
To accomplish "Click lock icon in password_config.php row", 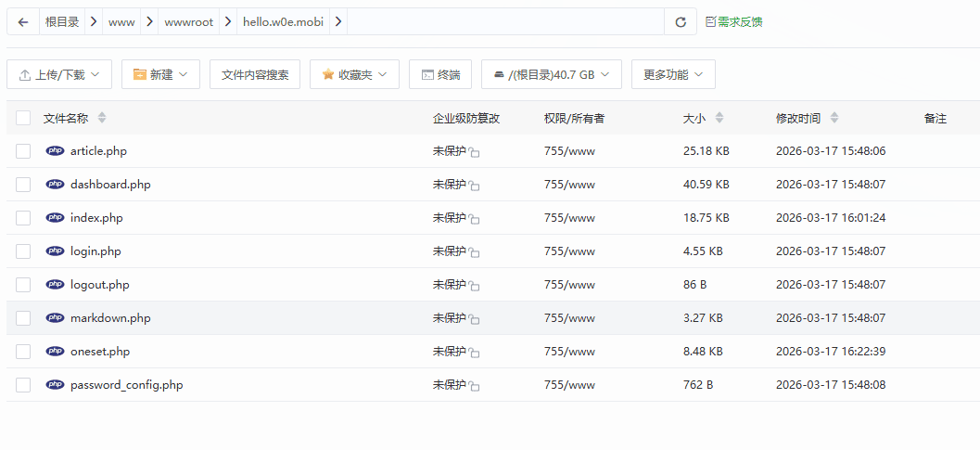I will (475, 386).
